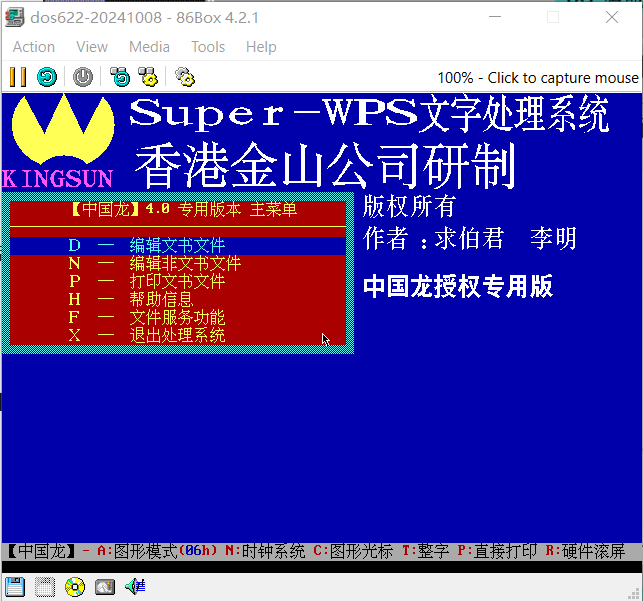This screenshot has width=643, height=601.
Task: Select P 打印文书文件 menu entry
Action: pos(178,282)
